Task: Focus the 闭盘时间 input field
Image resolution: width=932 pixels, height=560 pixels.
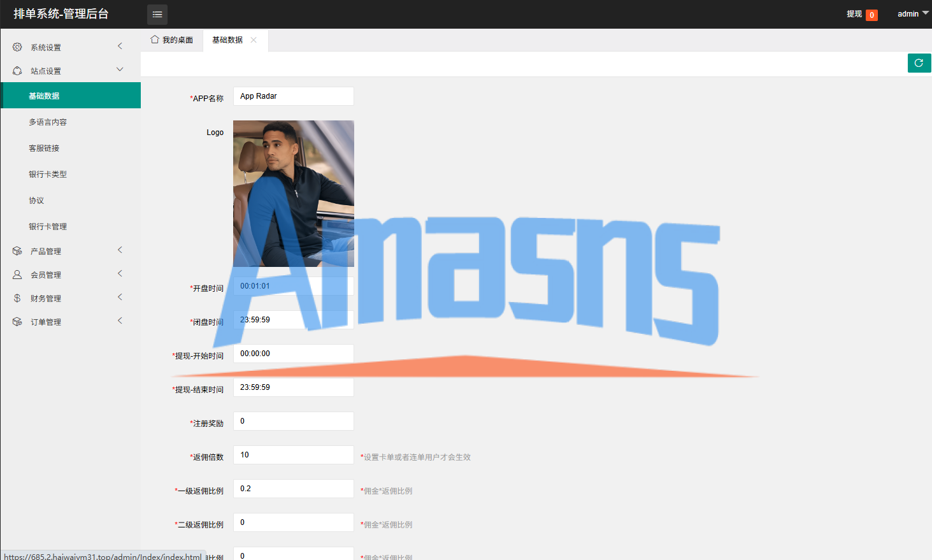Action: [x=294, y=320]
